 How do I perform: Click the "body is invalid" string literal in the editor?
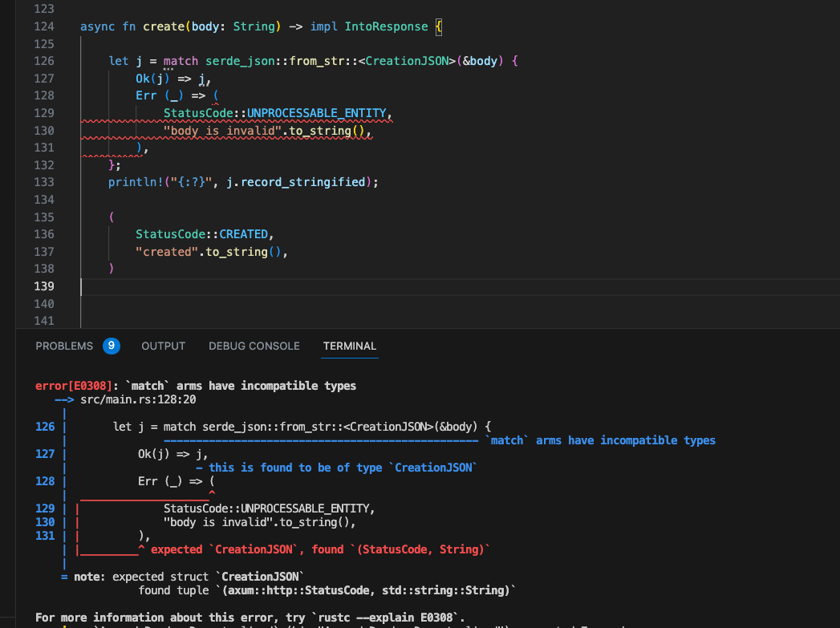[223, 131]
